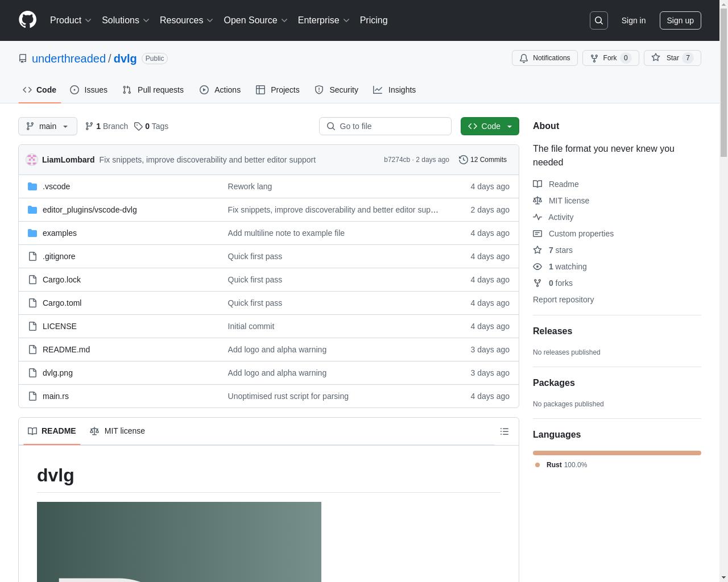
Task: Fork the dvlg repository
Action: click(x=610, y=58)
